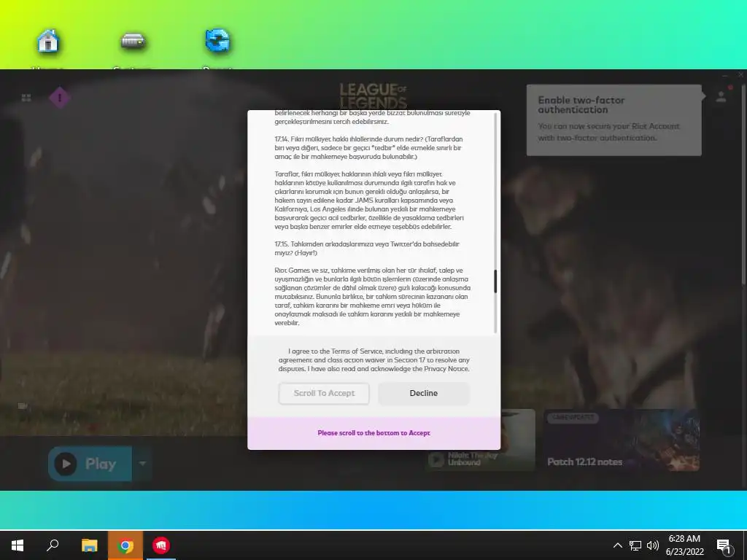Open network status tray icon
Image resolution: width=747 pixels, height=560 pixels.
[x=635, y=545]
